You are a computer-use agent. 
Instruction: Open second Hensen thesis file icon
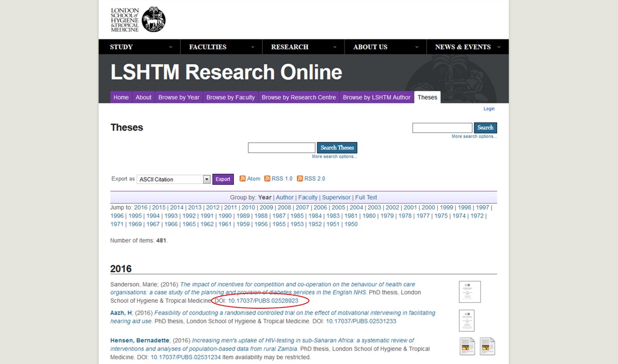tap(487, 346)
